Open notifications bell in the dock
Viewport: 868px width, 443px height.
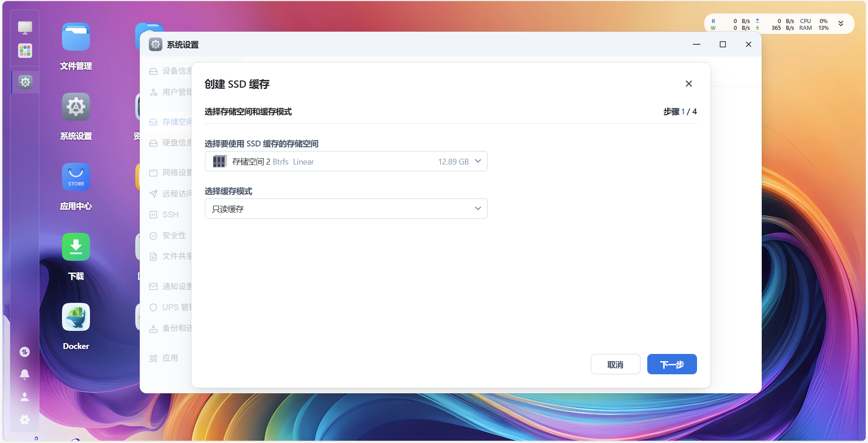click(25, 374)
